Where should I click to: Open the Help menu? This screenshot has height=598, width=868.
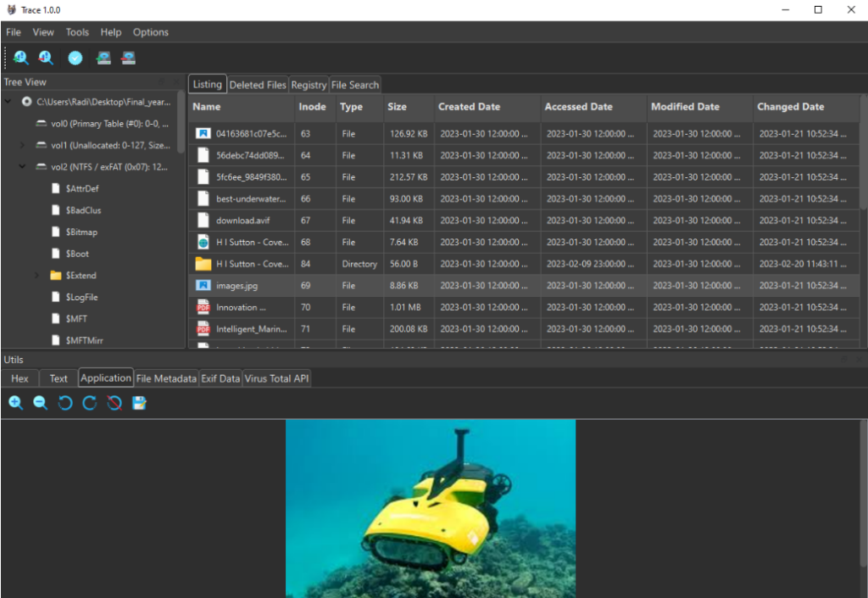(x=111, y=32)
